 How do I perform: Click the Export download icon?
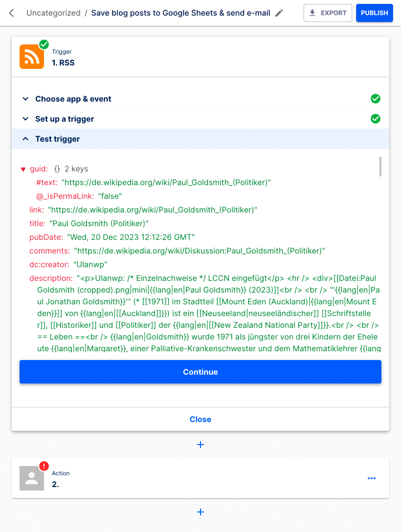pos(313,13)
